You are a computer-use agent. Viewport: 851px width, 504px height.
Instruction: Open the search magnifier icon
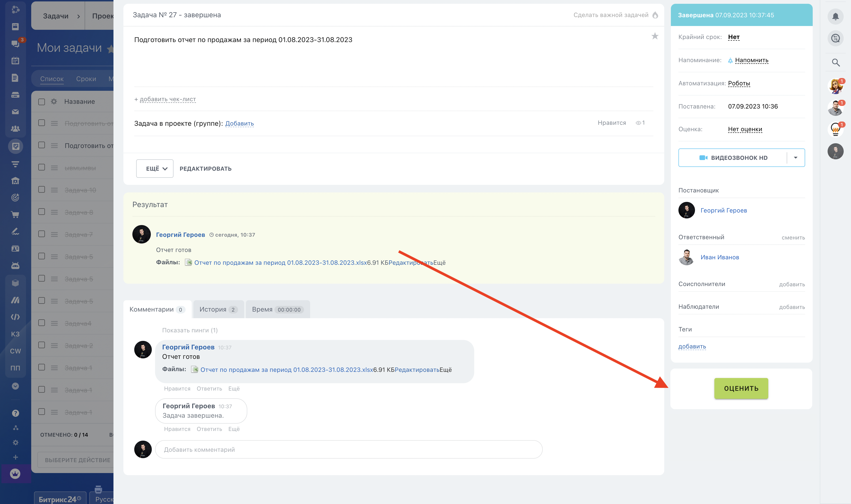(836, 62)
